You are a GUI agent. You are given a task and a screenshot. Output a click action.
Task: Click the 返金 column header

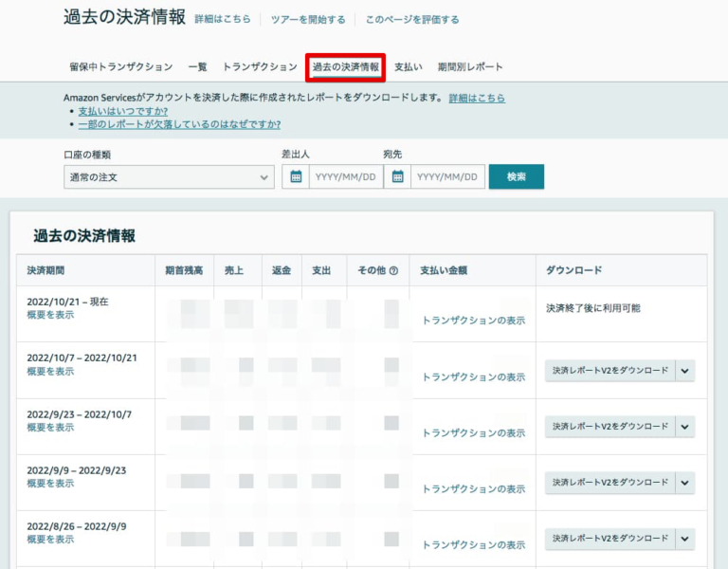coord(282,270)
